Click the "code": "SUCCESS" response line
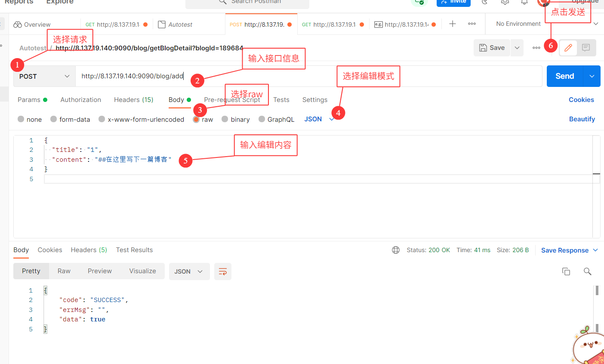 coord(94,300)
